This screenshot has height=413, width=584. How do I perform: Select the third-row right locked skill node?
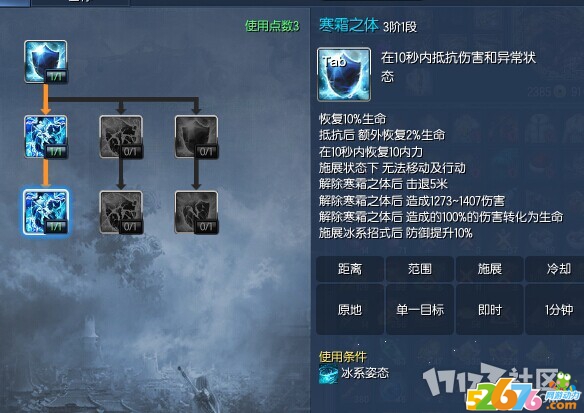tap(196, 212)
